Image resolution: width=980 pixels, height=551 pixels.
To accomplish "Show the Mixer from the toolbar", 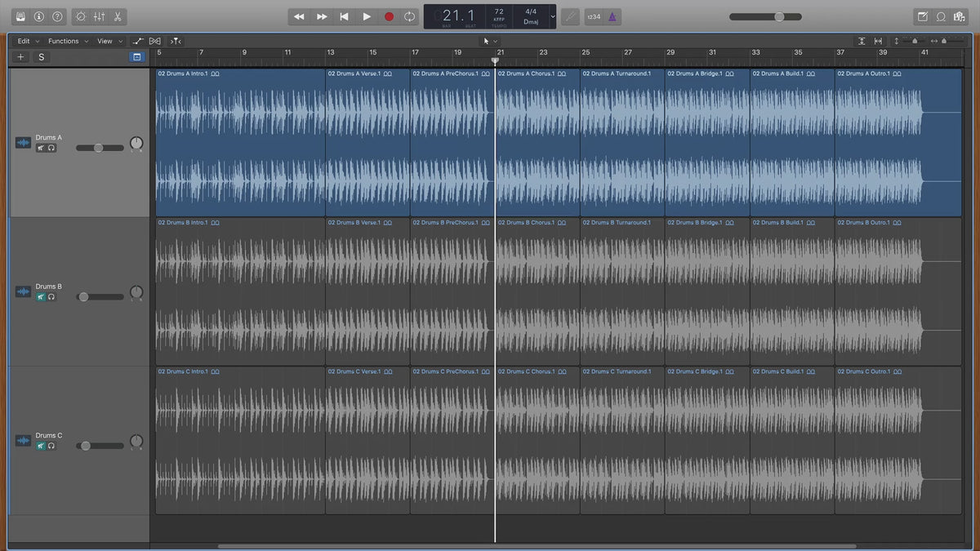I will point(99,16).
